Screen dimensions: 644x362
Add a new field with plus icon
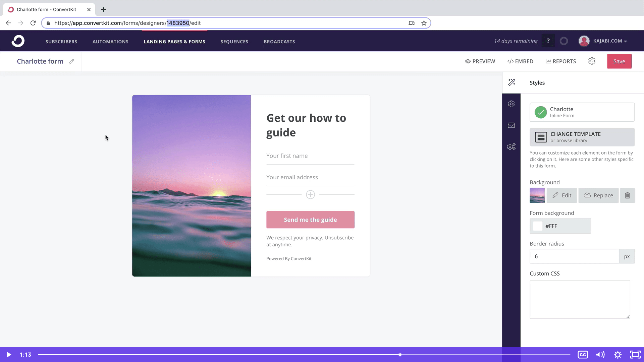pos(310,195)
